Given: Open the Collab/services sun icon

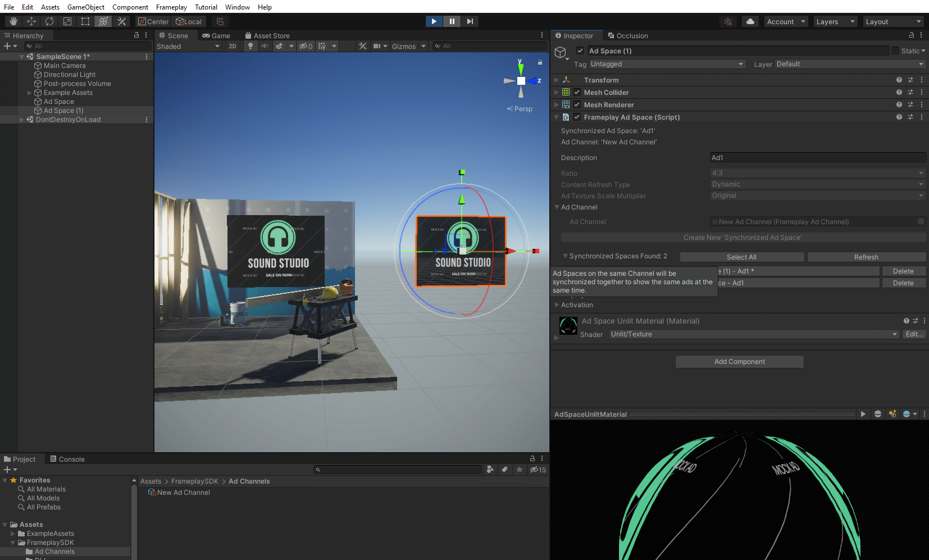Looking at the screenshot, I should (x=728, y=21).
